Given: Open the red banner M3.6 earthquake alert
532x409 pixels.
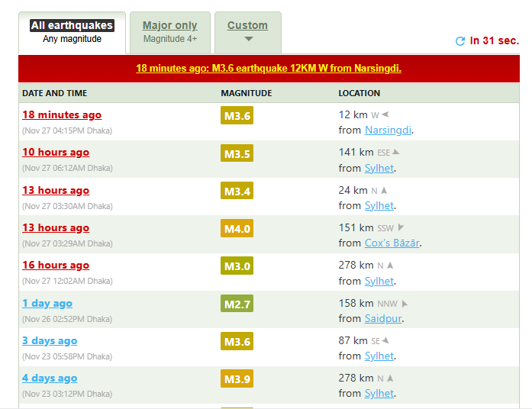Looking at the screenshot, I should pos(269,68).
